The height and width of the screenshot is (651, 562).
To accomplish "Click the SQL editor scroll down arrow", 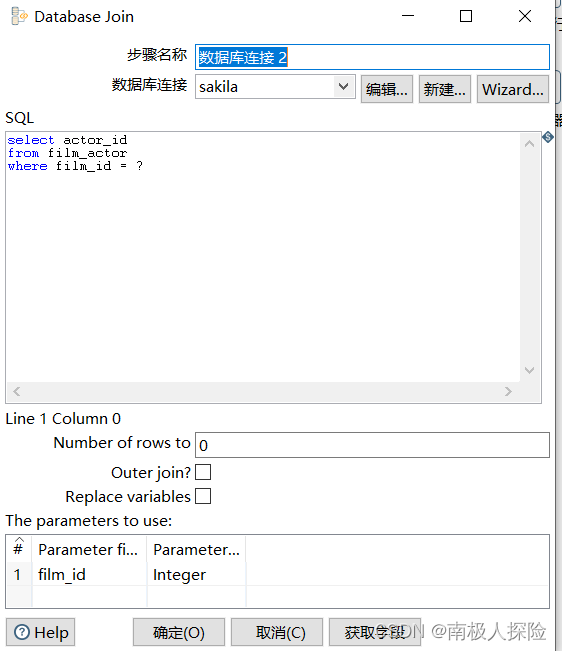I will pyautogui.click(x=530, y=370).
